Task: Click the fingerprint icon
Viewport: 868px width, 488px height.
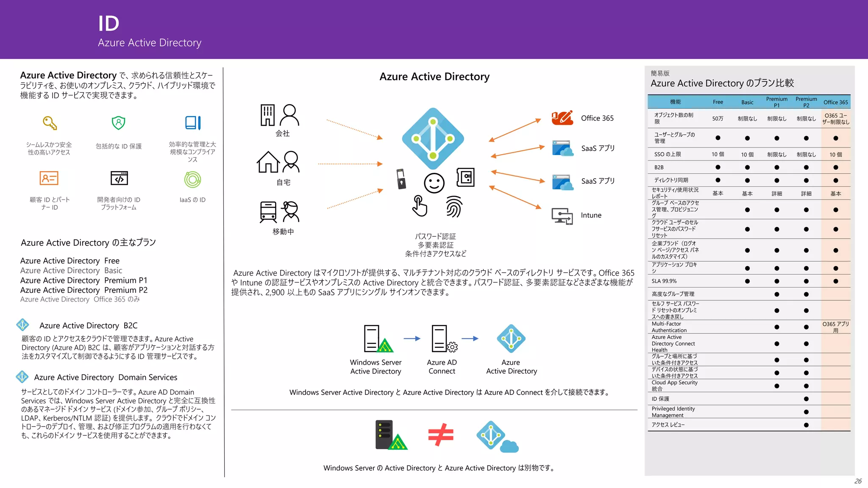Action: click(x=454, y=206)
